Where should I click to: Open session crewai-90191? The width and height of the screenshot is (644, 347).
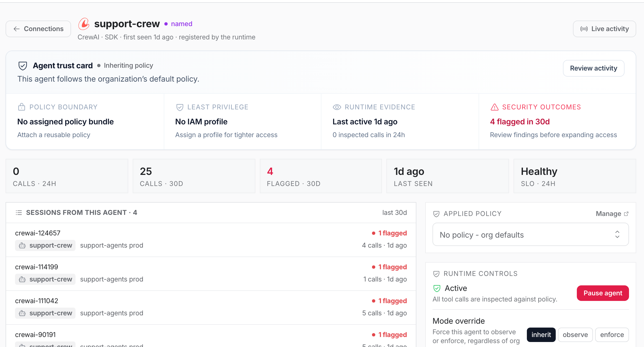(x=211, y=336)
